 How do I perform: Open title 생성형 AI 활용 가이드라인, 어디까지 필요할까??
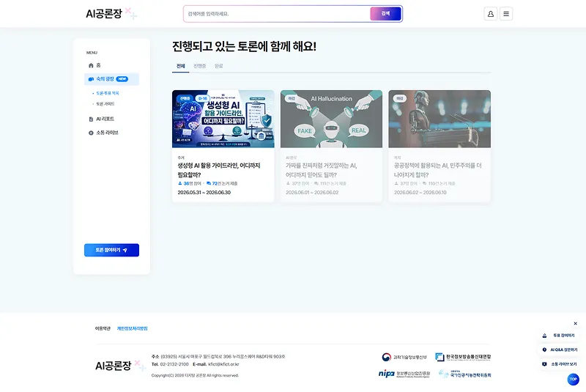pyautogui.click(x=219, y=171)
